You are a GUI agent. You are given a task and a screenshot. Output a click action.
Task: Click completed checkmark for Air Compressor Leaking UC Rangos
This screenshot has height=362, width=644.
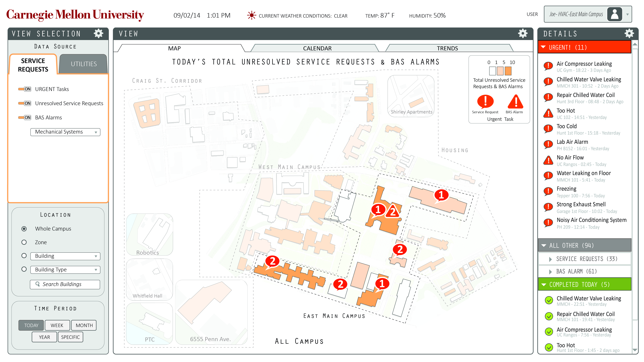(549, 331)
